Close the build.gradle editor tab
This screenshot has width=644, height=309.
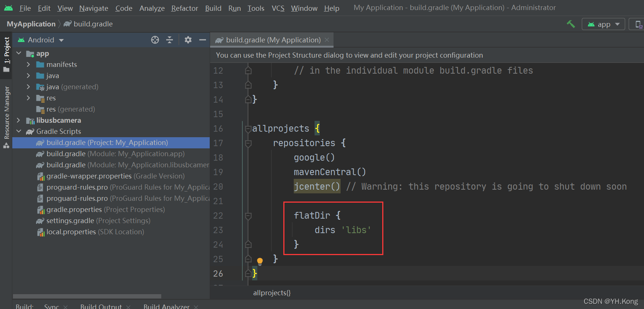pyautogui.click(x=327, y=40)
